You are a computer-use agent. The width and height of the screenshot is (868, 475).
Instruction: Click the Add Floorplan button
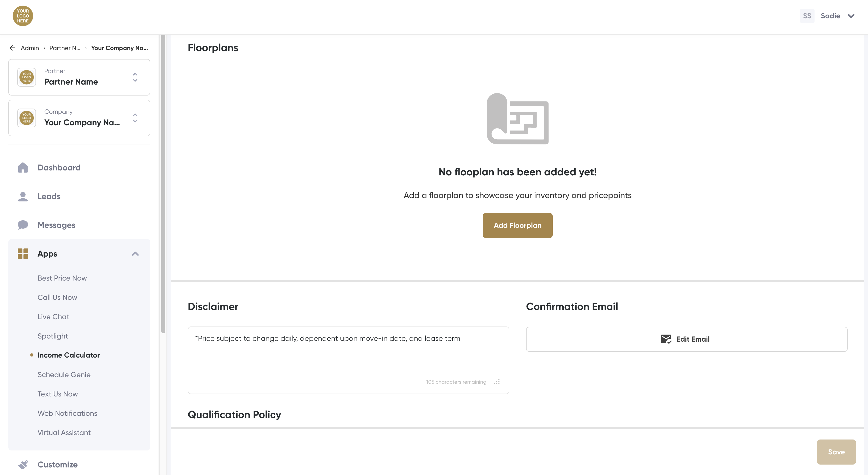tap(517, 225)
